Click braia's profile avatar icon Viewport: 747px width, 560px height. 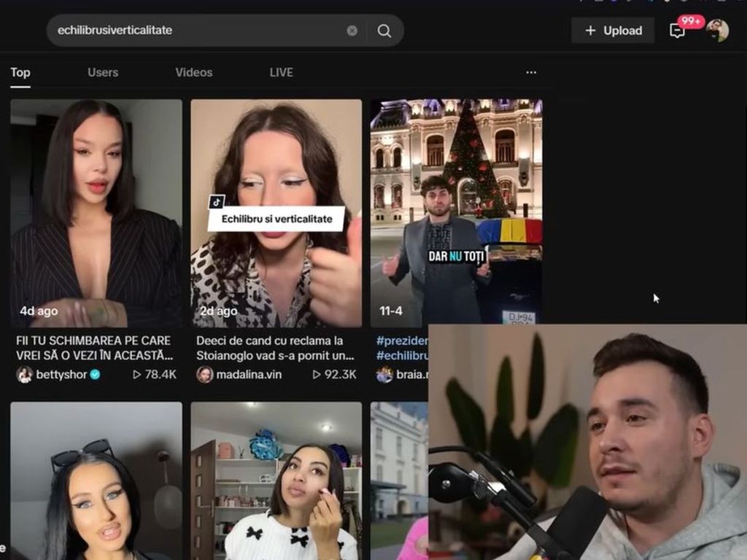[384, 374]
